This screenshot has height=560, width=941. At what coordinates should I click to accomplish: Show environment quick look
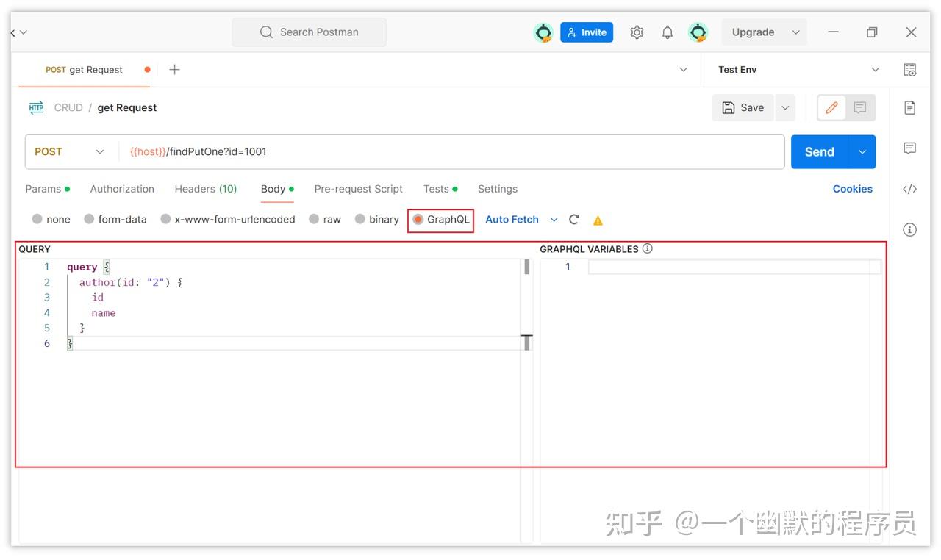click(x=909, y=69)
